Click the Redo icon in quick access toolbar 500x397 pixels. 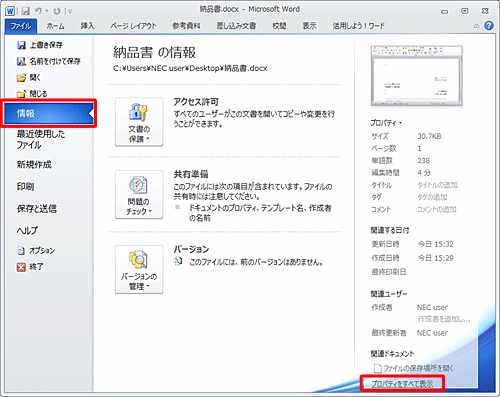[x=57, y=11]
